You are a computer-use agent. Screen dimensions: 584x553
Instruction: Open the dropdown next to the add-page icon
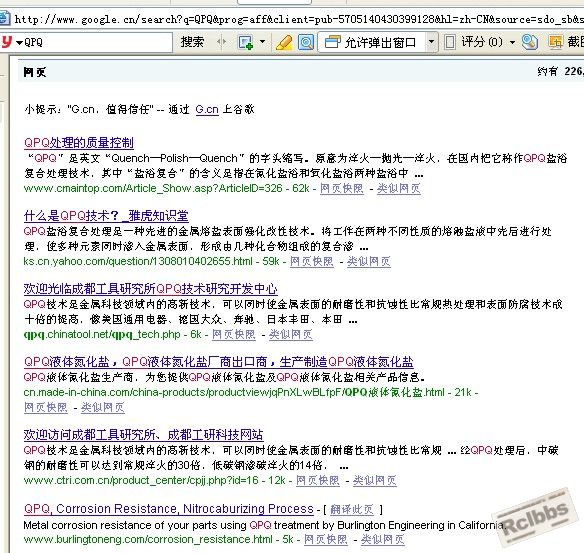[x=263, y=41]
